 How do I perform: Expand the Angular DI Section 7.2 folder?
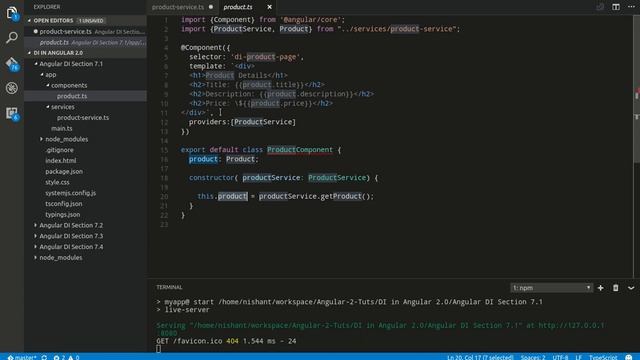coord(36,225)
